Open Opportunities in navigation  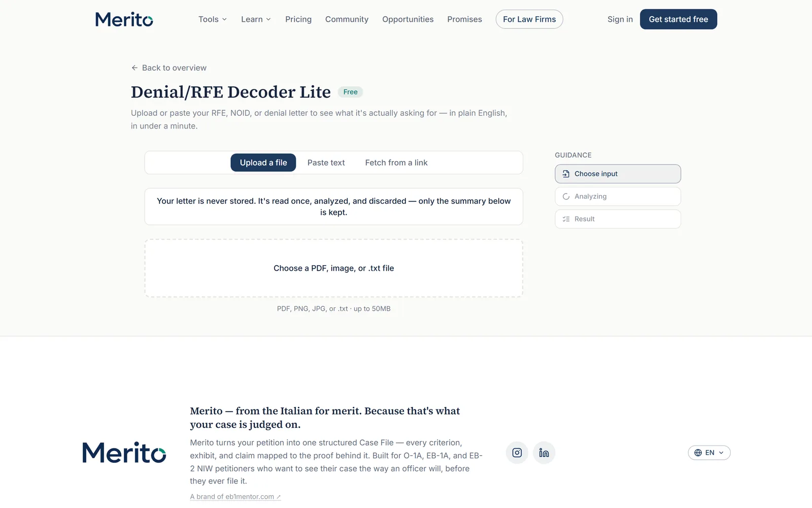(408, 19)
